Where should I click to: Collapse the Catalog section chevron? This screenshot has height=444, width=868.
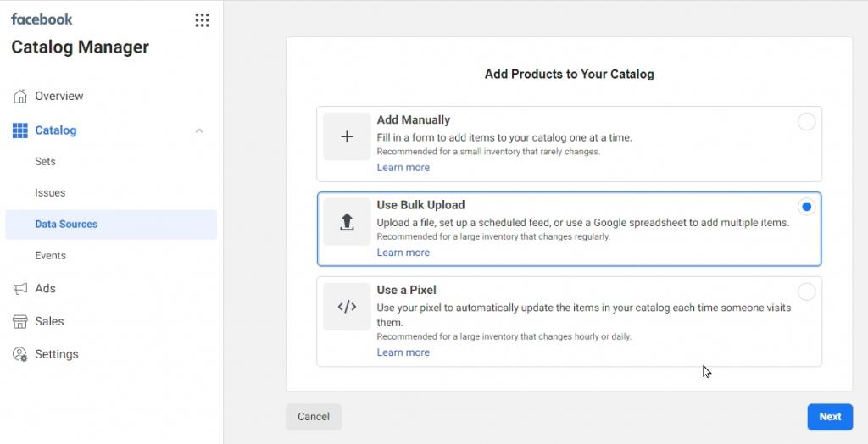coord(199,130)
